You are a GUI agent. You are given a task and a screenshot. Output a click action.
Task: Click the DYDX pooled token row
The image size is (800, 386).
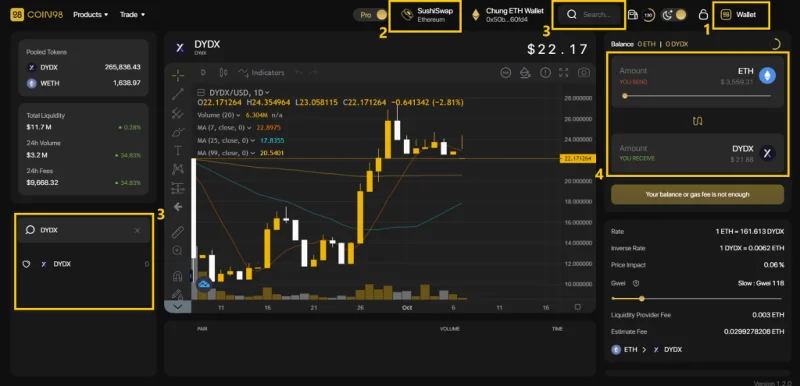(84, 67)
